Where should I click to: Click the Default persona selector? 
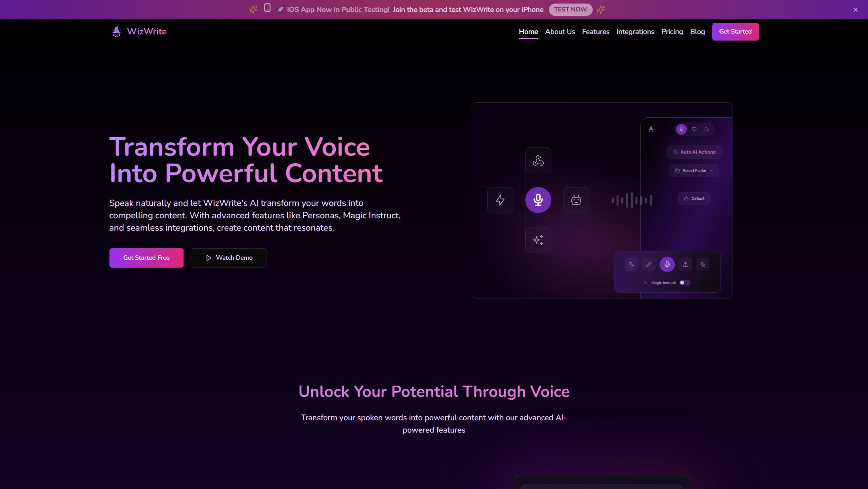tap(694, 198)
